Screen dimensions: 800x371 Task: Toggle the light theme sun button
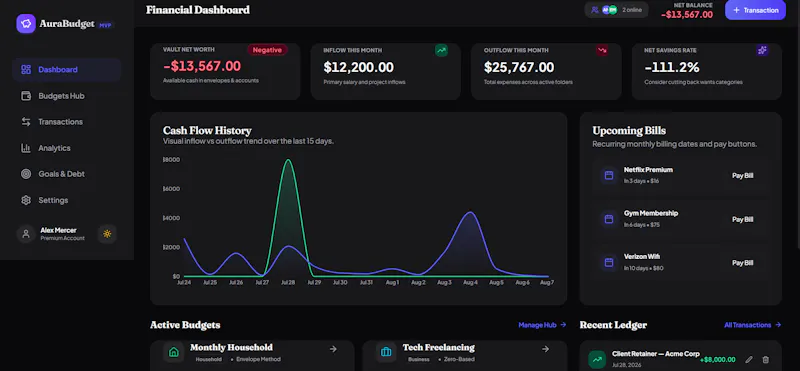107,234
